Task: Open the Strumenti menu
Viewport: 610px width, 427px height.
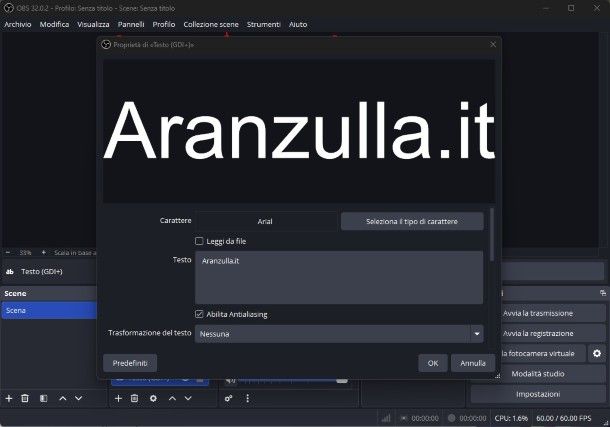Action: [x=264, y=24]
